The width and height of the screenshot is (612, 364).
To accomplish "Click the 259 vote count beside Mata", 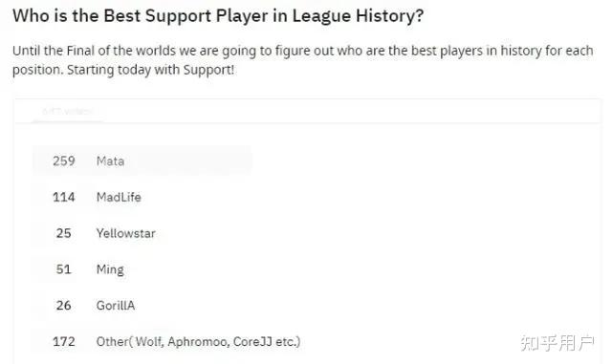I will pos(64,161).
